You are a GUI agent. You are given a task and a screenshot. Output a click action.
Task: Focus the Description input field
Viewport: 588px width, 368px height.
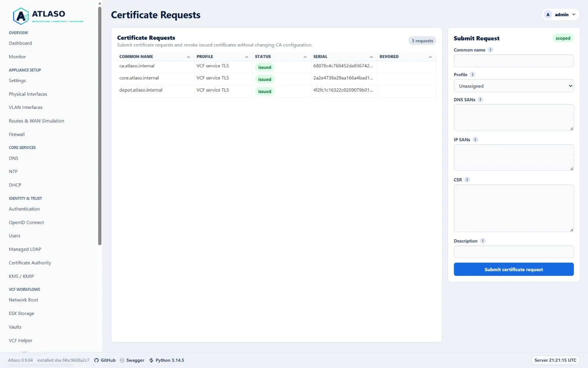pyautogui.click(x=514, y=252)
